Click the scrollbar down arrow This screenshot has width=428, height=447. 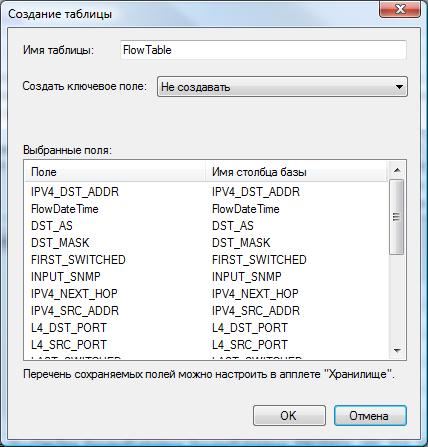397,350
